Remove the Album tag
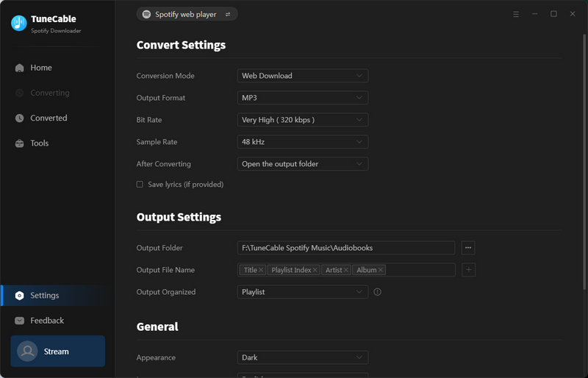588x378 pixels. [381, 271]
